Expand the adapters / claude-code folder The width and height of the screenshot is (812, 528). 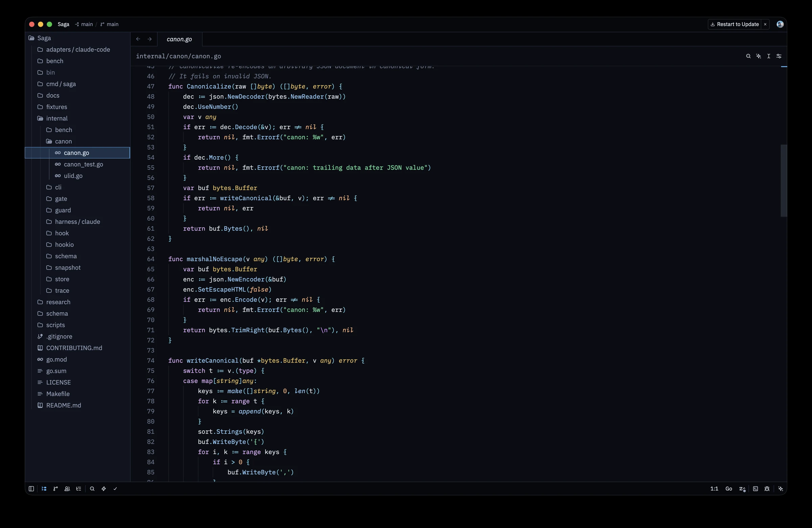coord(77,49)
